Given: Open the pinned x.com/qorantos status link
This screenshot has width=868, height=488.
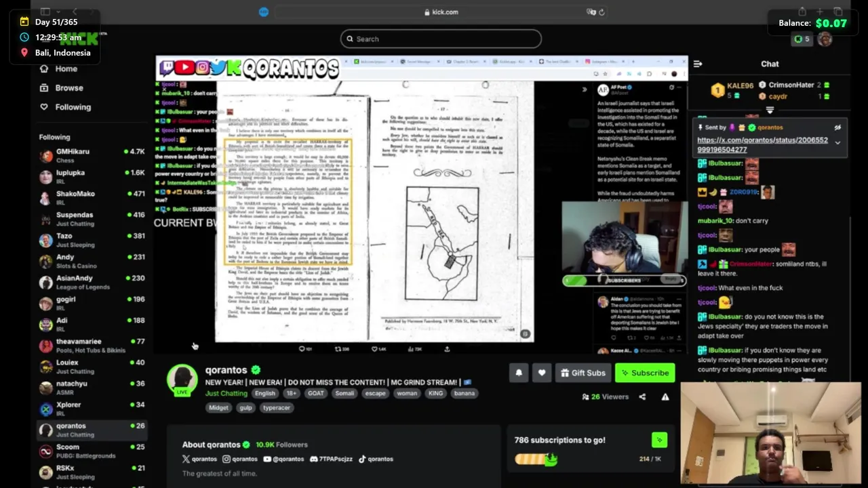Looking at the screenshot, I should click(x=762, y=144).
